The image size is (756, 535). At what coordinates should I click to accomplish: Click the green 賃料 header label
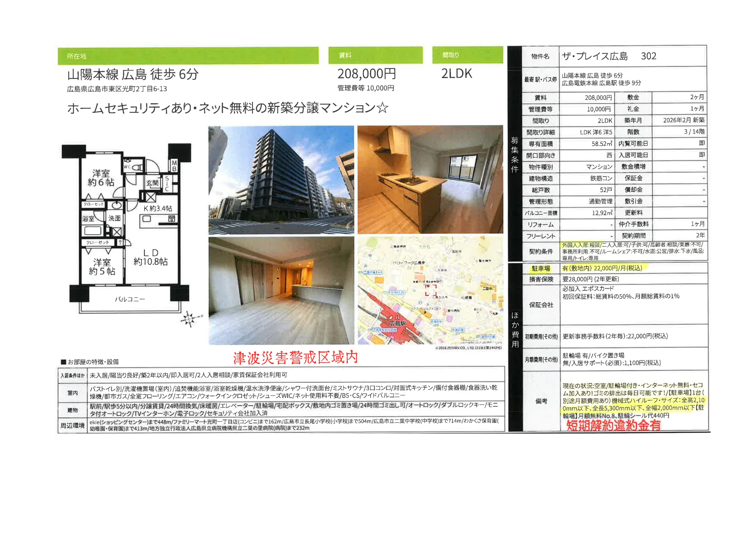point(345,56)
